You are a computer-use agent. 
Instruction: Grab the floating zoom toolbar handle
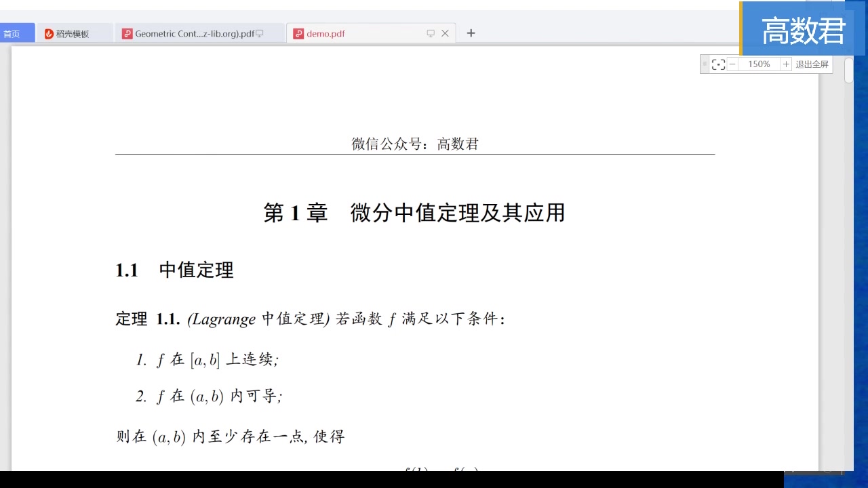pos(705,64)
